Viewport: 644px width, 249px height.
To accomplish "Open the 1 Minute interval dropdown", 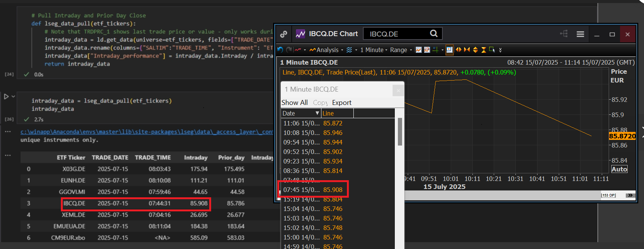I will pyautogui.click(x=374, y=50).
